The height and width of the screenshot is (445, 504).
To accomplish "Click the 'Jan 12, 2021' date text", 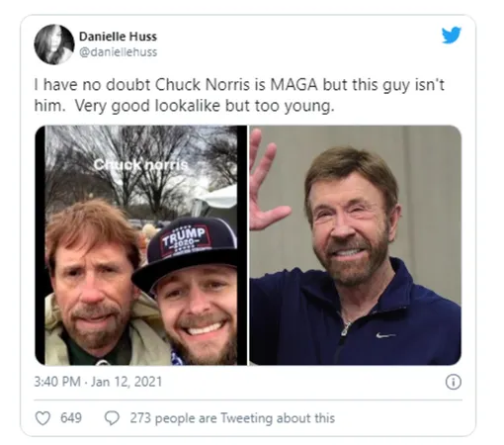I will point(126,382).
